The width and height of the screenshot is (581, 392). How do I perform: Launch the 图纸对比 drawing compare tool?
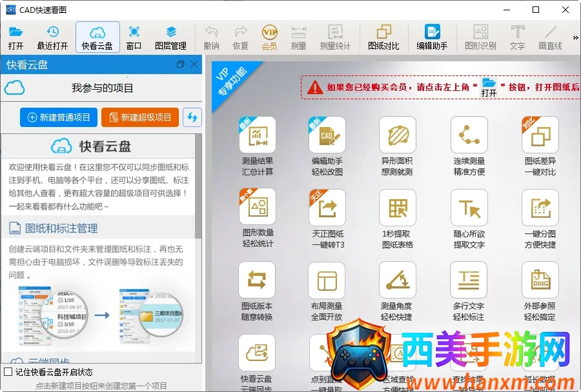point(383,37)
